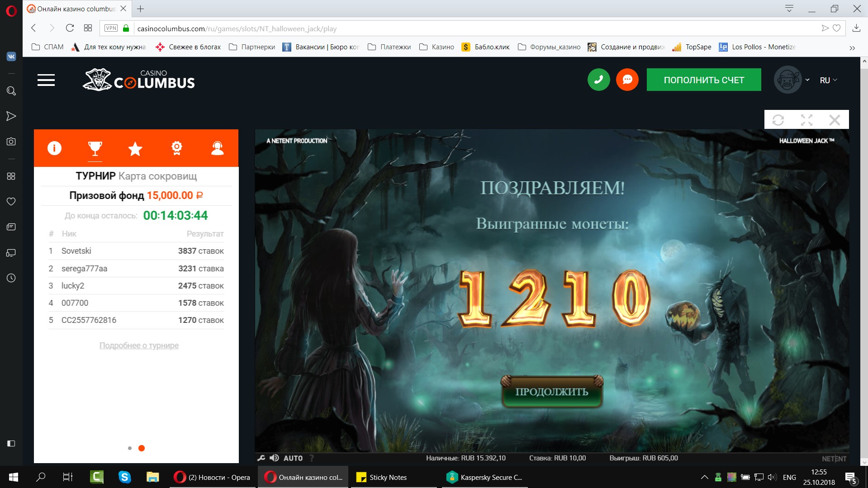Viewport: 868px width, 488px height.
Task: Open the Платежки bookmarks folder
Action: pos(389,47)
